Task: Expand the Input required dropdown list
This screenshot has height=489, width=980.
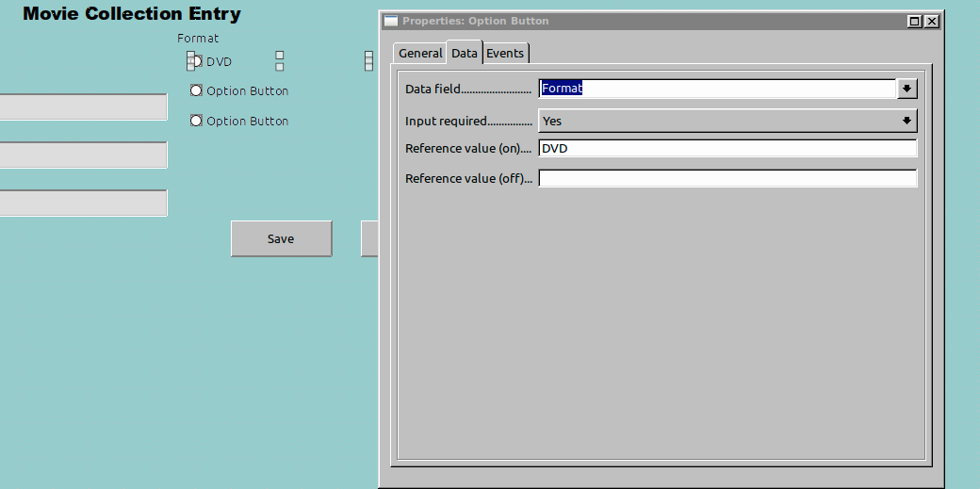Action: tap(906, 121)
